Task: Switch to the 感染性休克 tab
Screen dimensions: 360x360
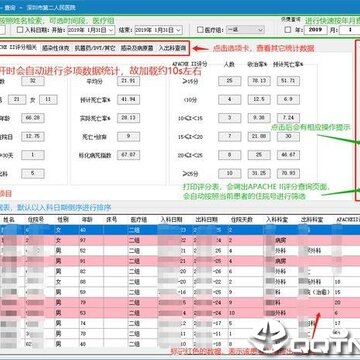Action: [55, 48]
